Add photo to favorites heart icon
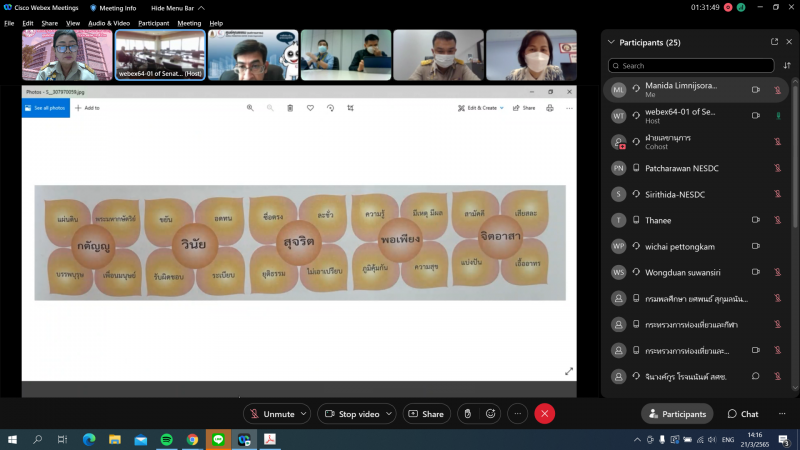 (x=310, y=108)
